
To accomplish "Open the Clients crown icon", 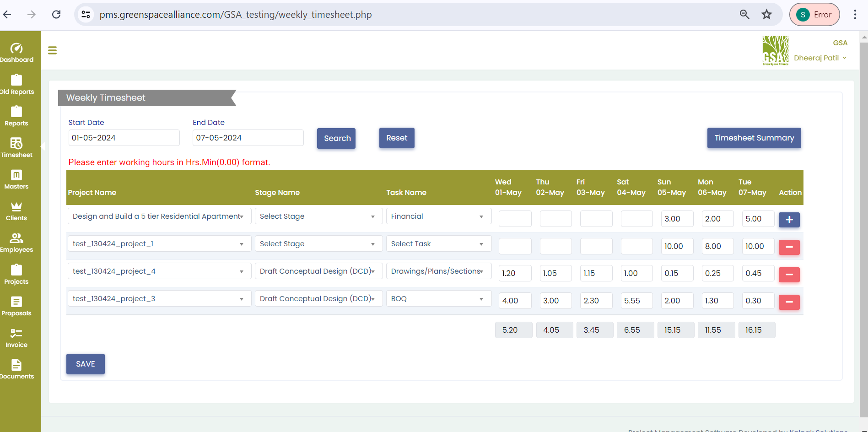I will pos(16,207).
